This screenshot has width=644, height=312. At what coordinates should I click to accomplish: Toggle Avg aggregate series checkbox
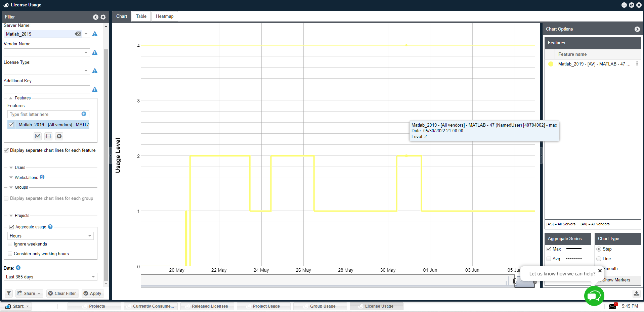coord(549,259)
